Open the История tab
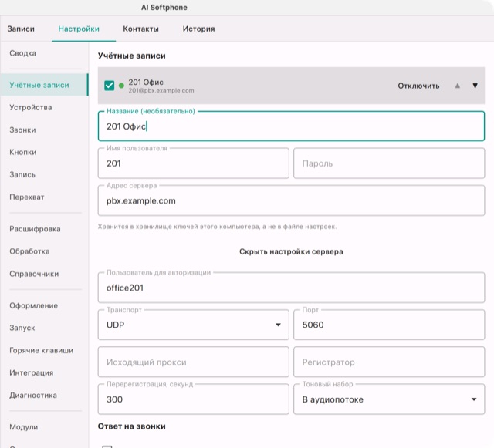Viewport: 494px width, 448px height. [x=199, y=29]
